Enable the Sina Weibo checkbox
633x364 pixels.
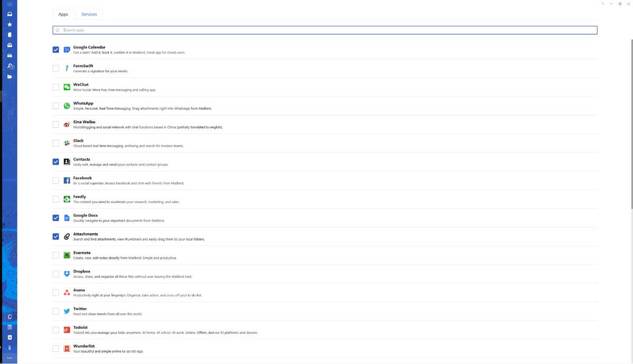click(x=56, y=124)
